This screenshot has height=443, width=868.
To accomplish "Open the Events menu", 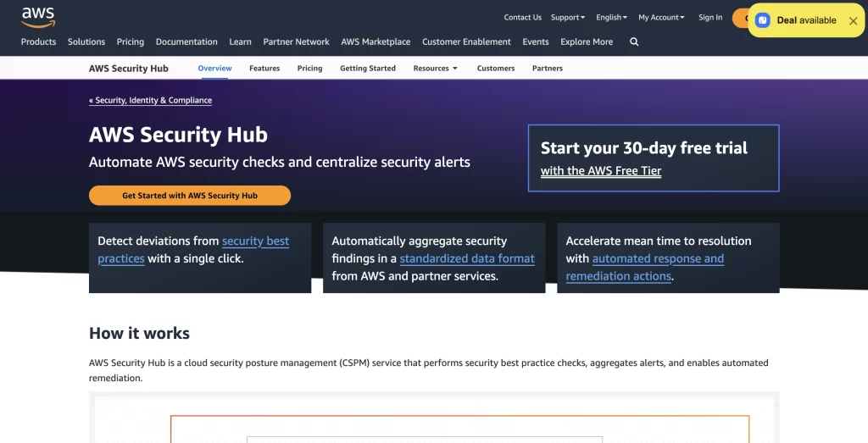I will (536, 42).
